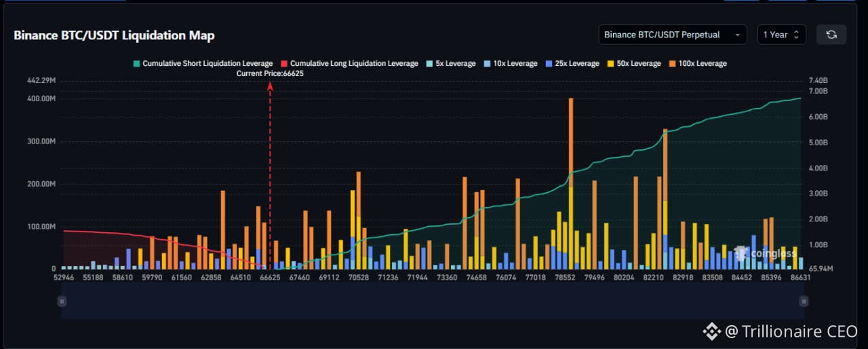Toggle the 5x Leverage legend series

(450, 64)
